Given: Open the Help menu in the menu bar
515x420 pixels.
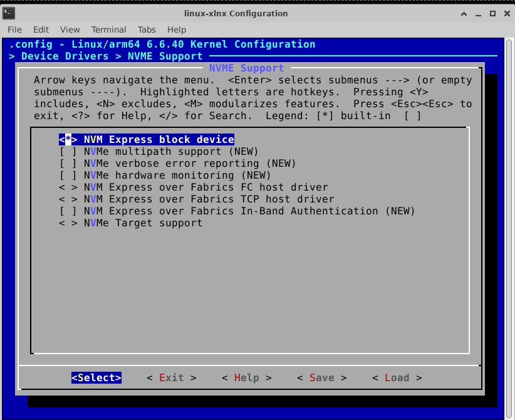Looking at the screenshot, I should point(177,29).
